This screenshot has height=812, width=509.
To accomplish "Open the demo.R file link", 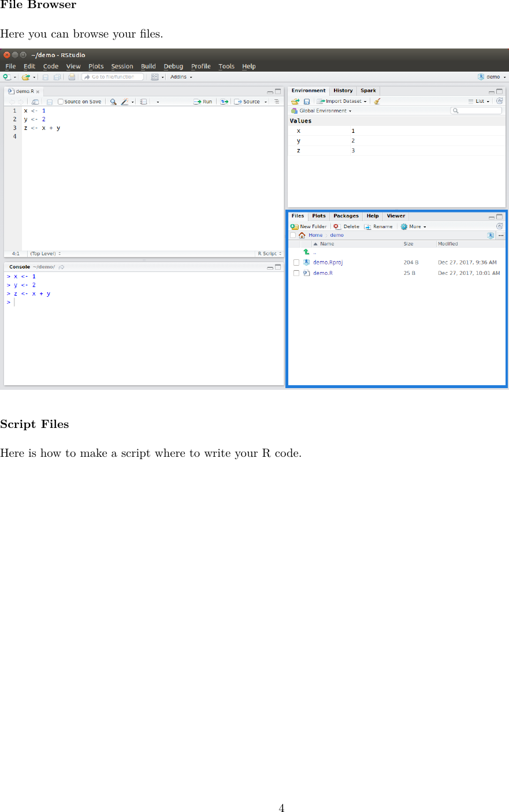I will tap(323, 273).
